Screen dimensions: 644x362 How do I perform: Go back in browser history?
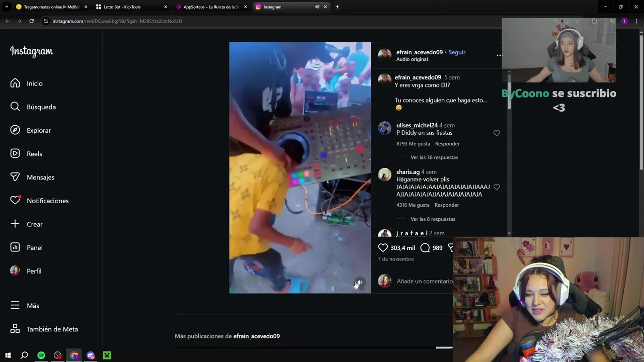[7, 21]
